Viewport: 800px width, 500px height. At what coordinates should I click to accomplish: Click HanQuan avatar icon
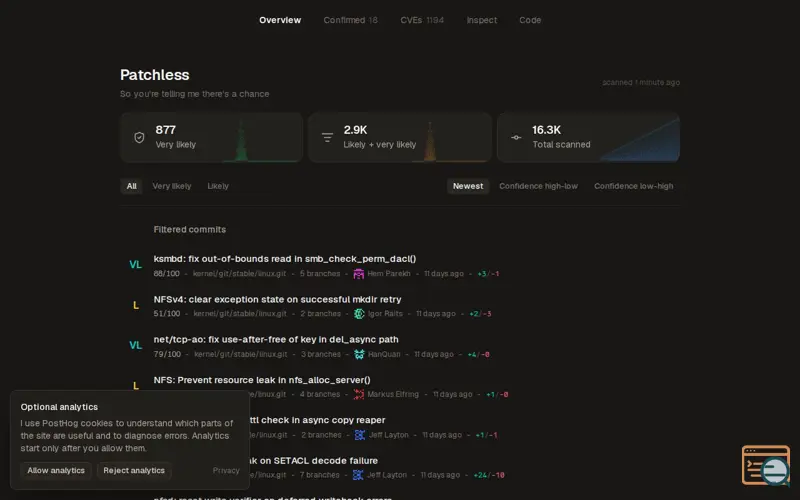point(359,354)
